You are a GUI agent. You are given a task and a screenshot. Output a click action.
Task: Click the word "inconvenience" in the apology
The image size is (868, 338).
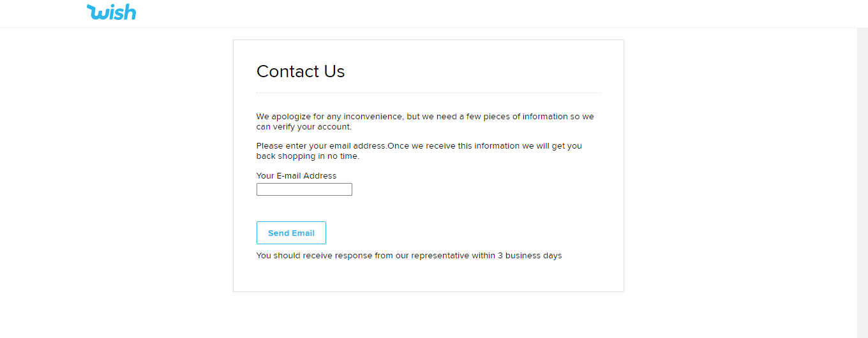coord(373,117)
